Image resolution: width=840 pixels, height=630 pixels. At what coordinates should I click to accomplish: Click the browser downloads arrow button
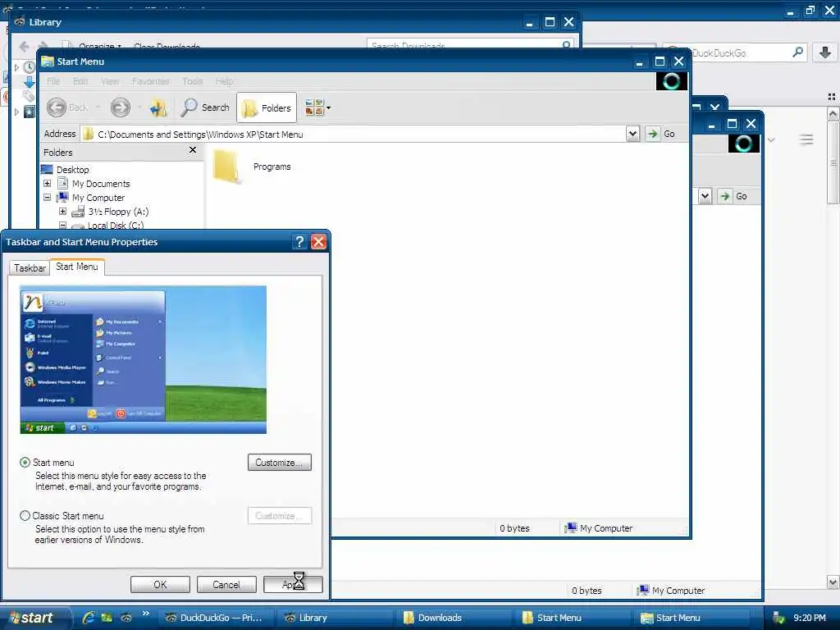pos(825,52)
